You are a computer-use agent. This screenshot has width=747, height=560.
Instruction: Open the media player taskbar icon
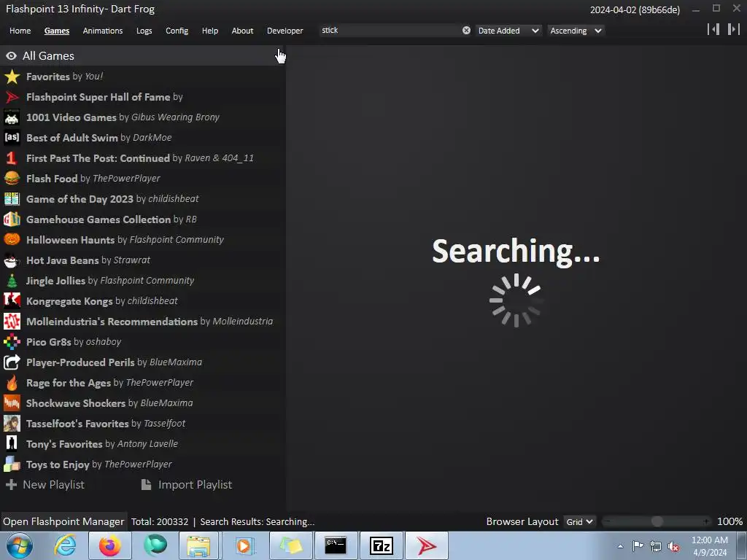[244, 545]
